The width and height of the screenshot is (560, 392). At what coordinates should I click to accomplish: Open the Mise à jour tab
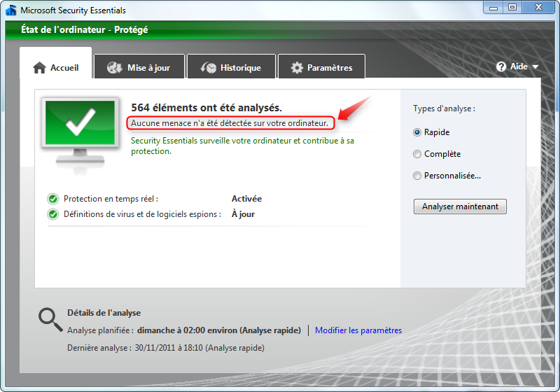139,66
